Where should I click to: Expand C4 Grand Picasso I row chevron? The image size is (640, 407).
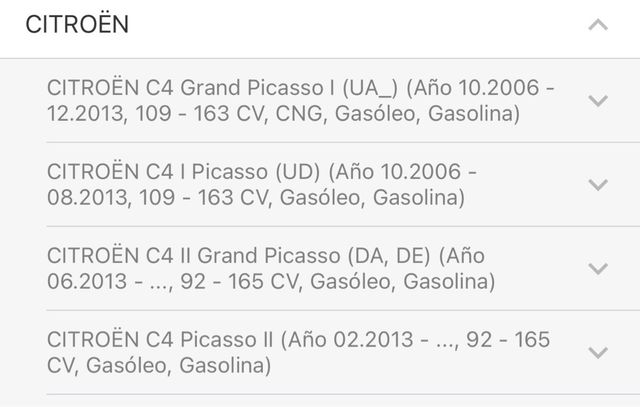pyautogui.click(x=598, y=101)
